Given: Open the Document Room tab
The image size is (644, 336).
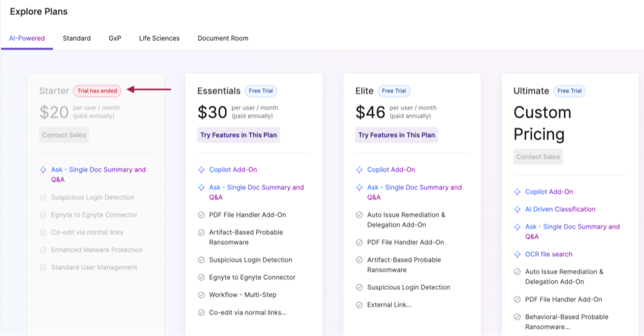Looking at the screenshot, I should pos(222,39).
